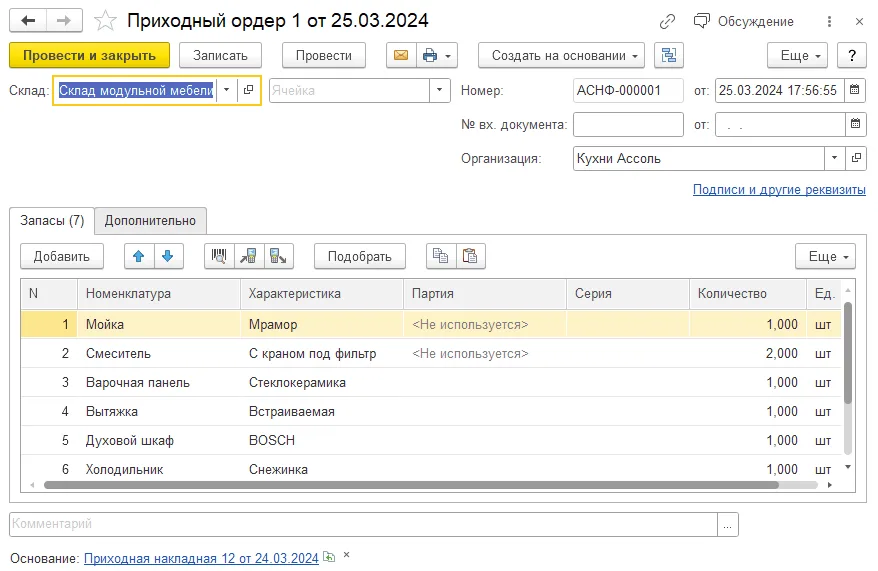Viewport: 878px width, 571px height.
Task: Select the Мойка row cell
Action: [x=159, y=325]
